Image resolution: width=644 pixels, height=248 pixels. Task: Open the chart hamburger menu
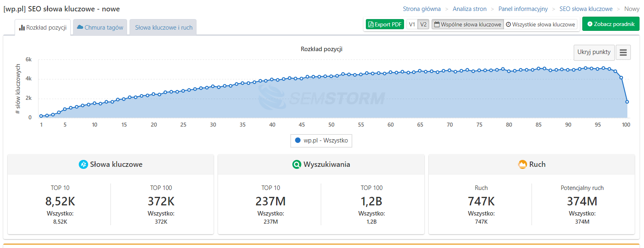click(623, 52)
